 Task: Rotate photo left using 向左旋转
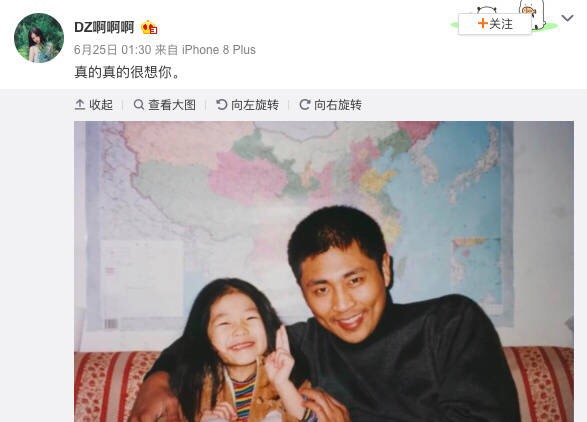click(247, 105)
